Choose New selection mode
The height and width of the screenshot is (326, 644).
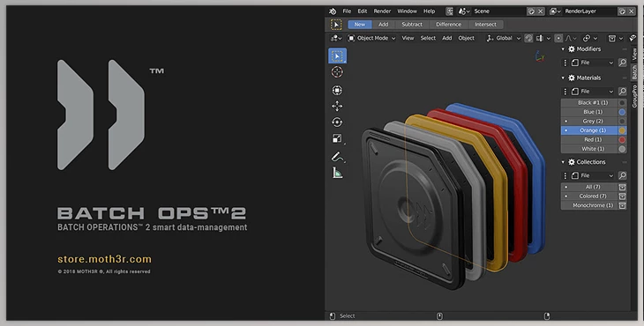coord(360,25)
